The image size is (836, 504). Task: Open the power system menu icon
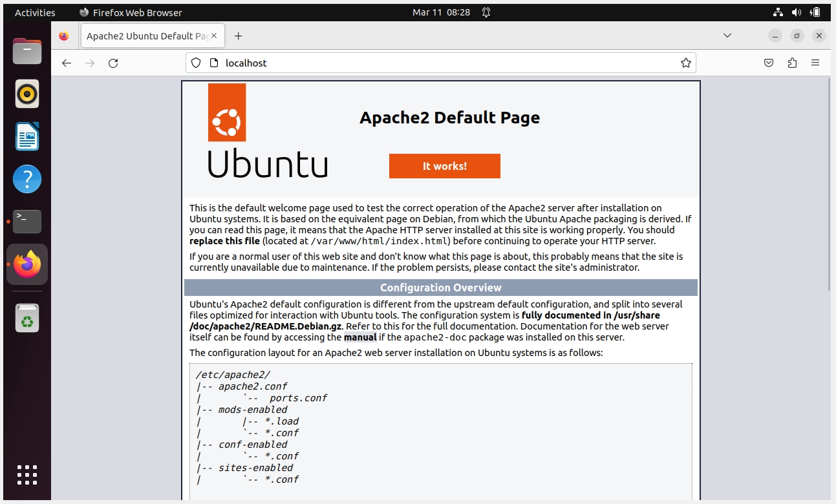[815, 12]
